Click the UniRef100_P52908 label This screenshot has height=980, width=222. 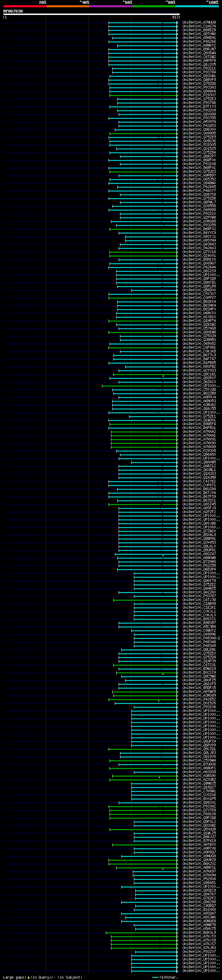click(199, 879)
